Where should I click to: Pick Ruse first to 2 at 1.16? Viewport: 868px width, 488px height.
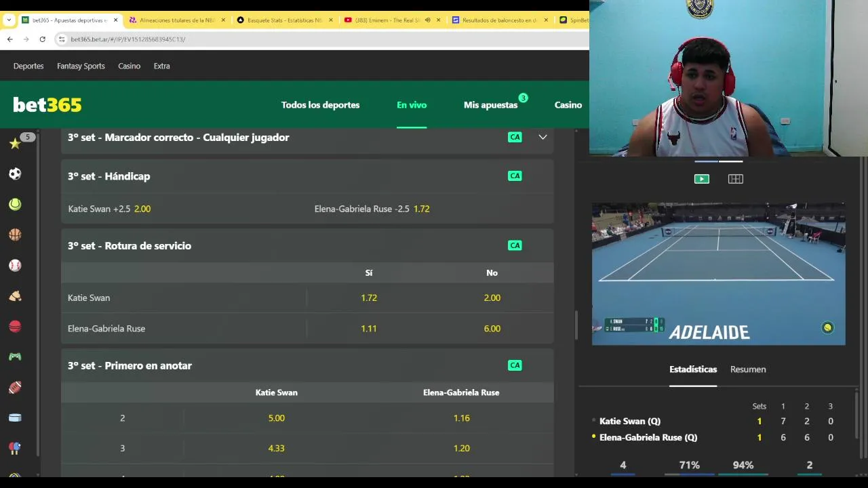[x=462, y=418]
